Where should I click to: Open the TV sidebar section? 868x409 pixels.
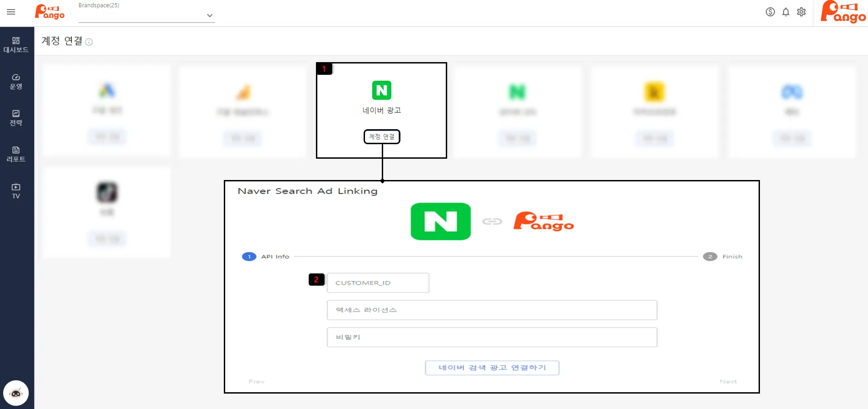16,191
